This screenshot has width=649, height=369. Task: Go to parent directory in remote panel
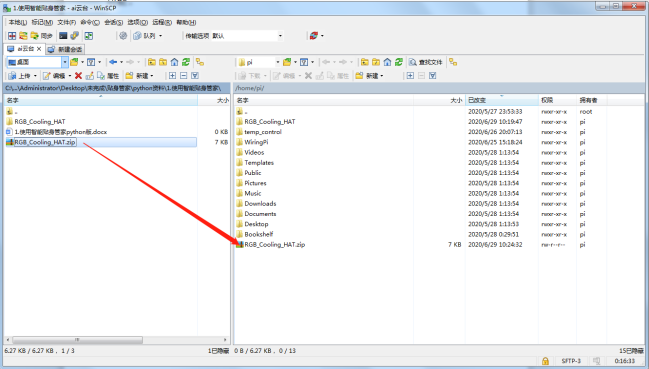(x=365, y=62)
